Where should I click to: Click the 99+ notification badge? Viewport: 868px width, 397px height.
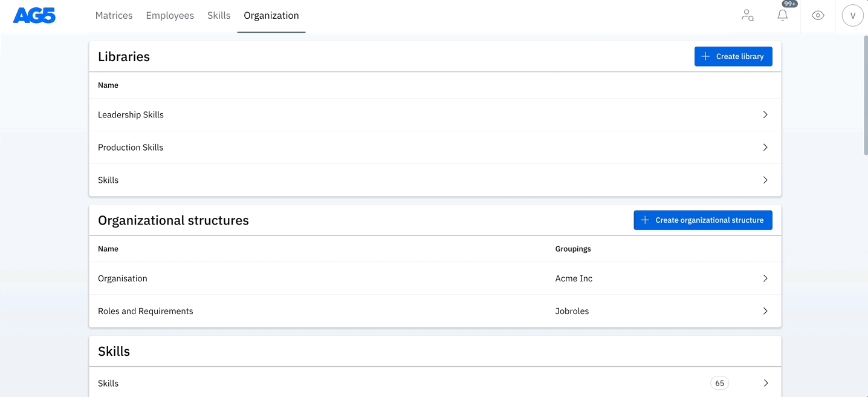(789, 4)
